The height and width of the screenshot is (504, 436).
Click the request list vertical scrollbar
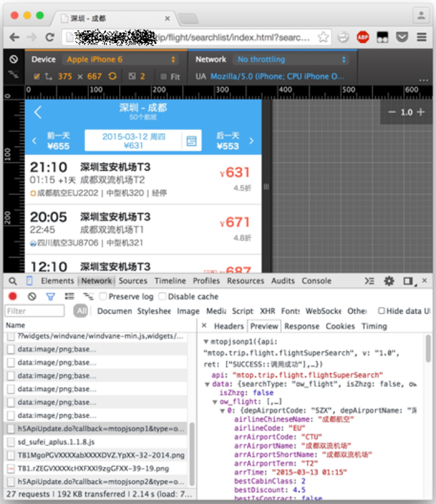(192, 455)
